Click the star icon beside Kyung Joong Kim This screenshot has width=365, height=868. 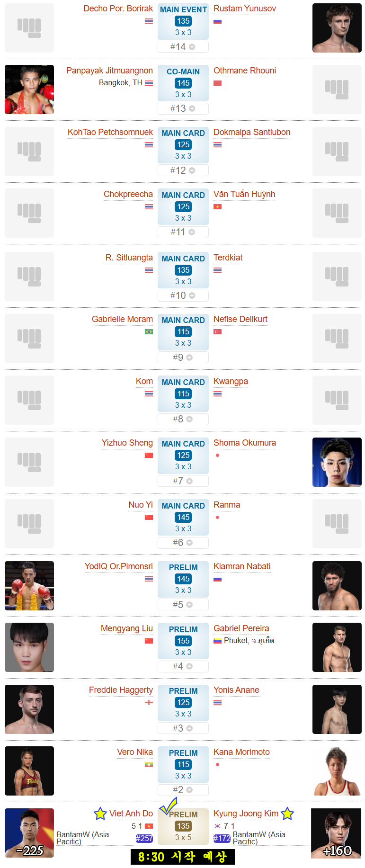click(x=287, y=814)
